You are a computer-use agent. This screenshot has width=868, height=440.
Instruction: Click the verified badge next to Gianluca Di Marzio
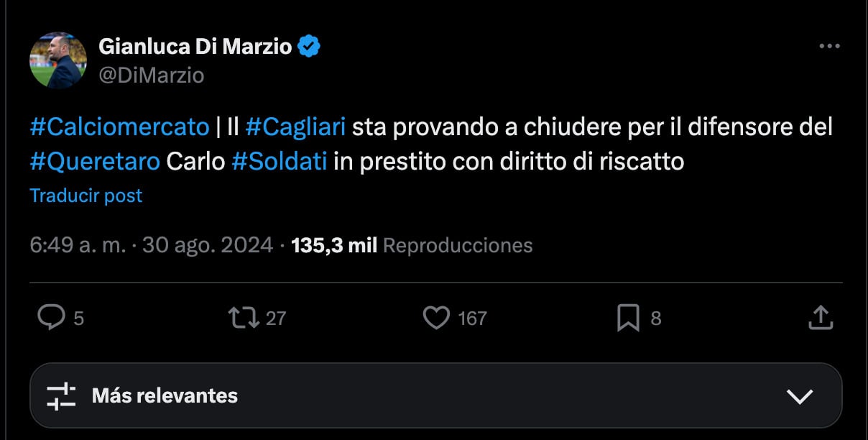(309, 45)
